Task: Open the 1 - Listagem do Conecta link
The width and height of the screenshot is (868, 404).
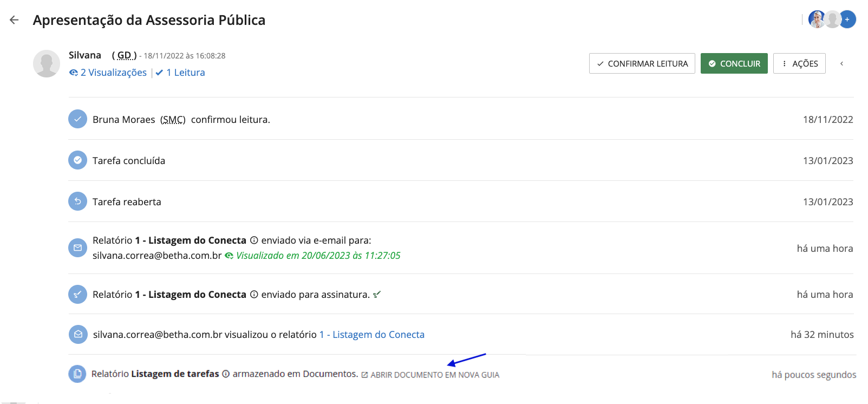Action: tap(372, 335)
